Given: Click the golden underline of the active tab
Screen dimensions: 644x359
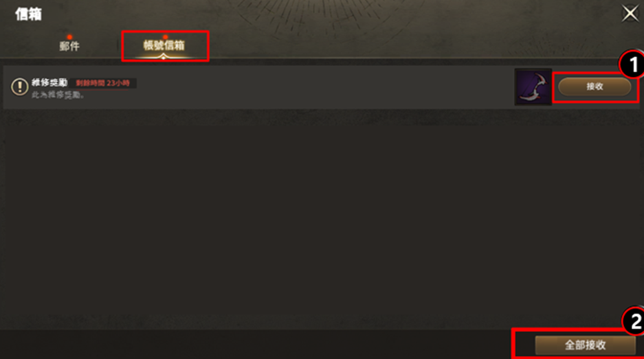Looking at the screenshot, I should tap(164, 57).
